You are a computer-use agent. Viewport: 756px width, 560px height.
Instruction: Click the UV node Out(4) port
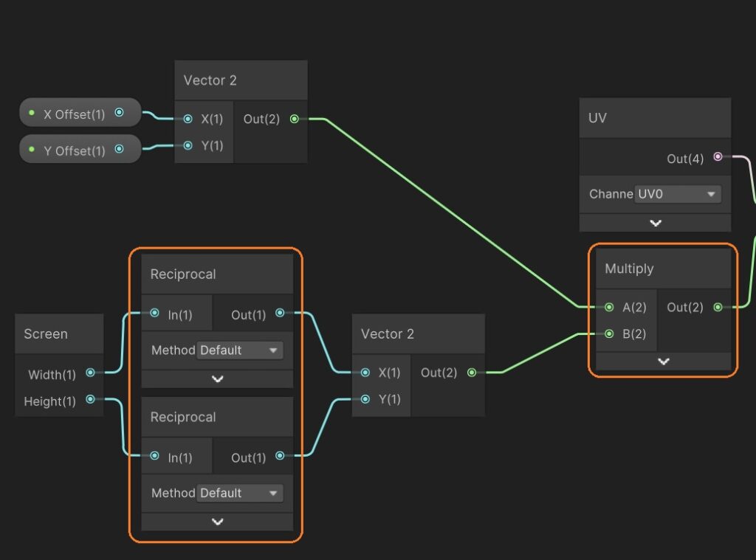[718, 157]
